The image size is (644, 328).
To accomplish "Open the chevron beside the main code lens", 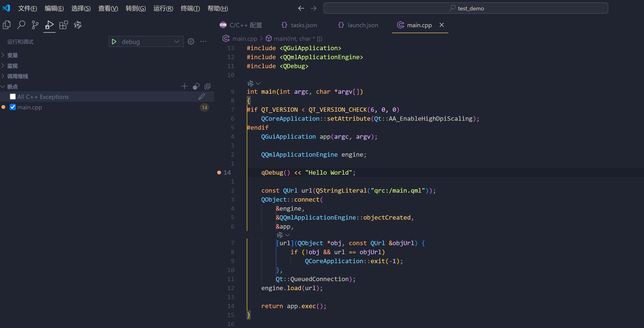I will [x=258, y=83].
